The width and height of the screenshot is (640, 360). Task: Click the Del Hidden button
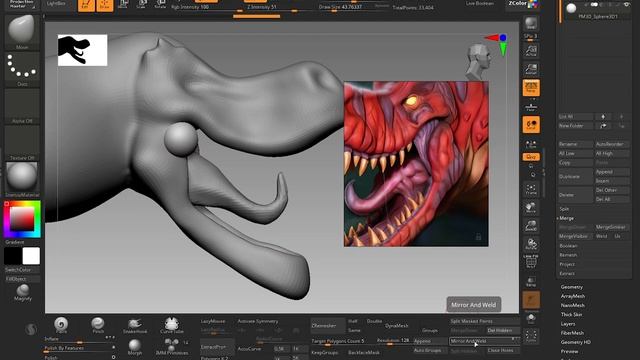pyautogui.click(x=503, y=330)
